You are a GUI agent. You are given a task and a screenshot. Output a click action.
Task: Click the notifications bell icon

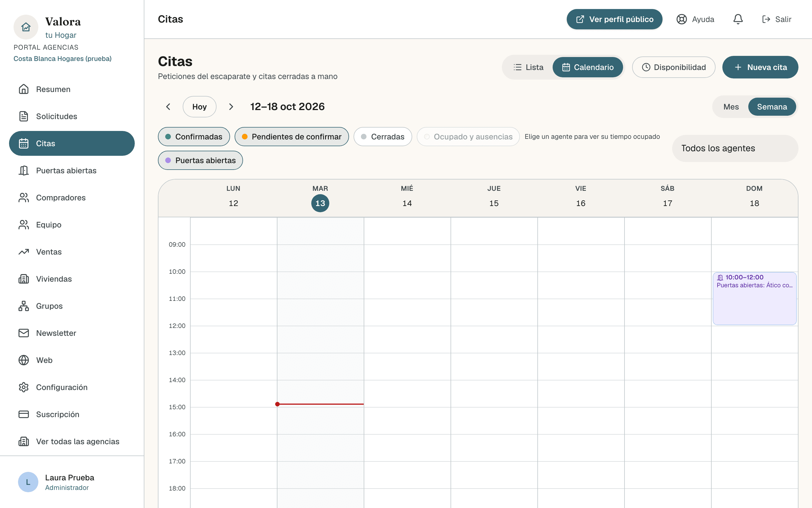738,19
